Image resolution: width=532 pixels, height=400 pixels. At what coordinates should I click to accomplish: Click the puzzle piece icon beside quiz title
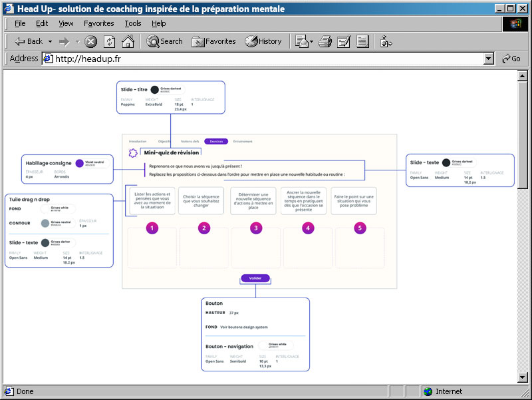click(x=133, y=152)
